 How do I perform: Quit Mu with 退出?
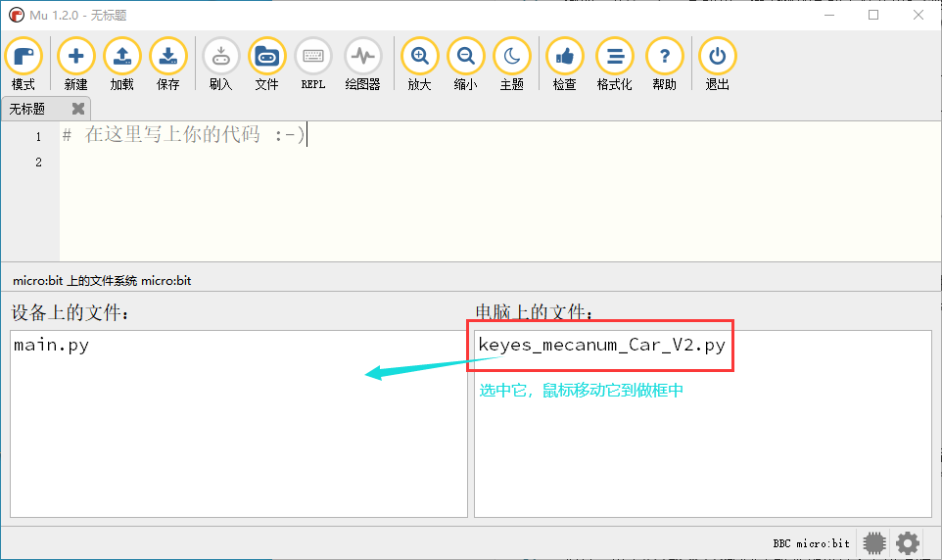point(718,64)
